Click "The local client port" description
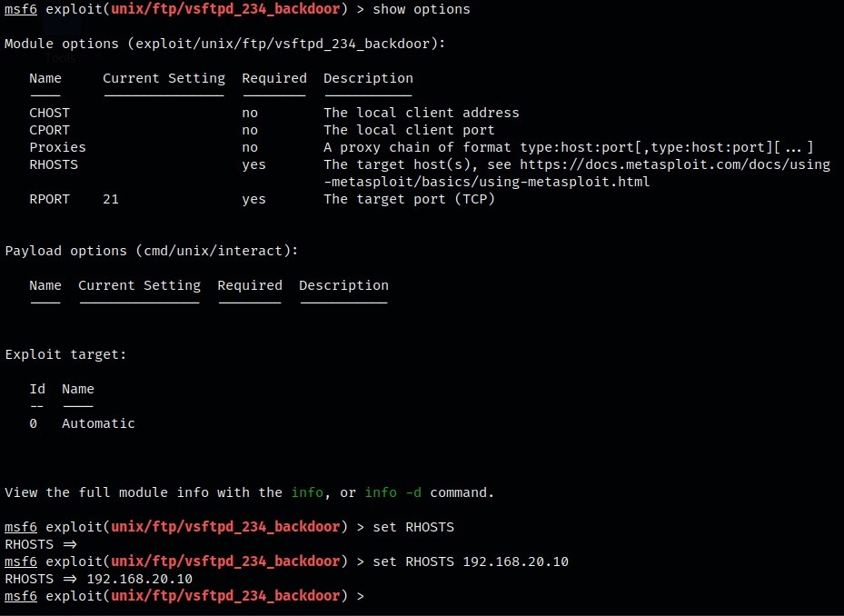The height and width of the screenshot is (616, 844). (x=409, y=130)
